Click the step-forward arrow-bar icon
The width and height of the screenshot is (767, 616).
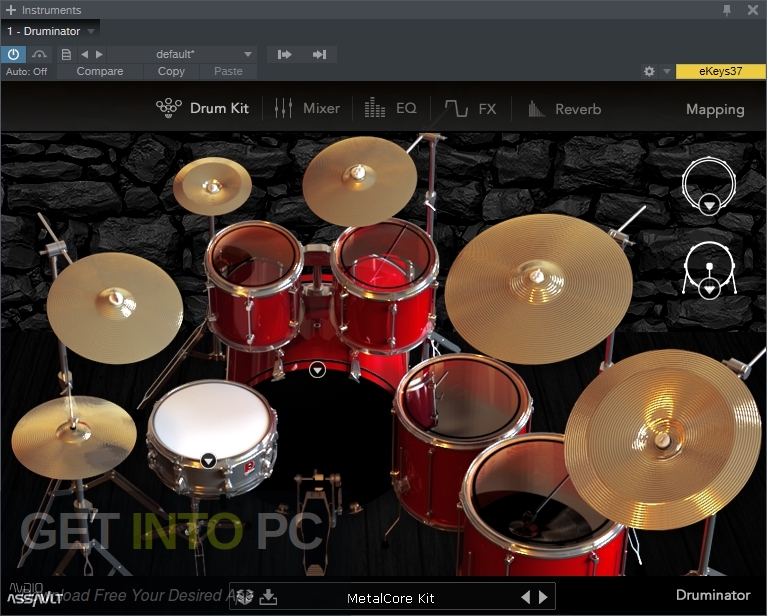click(284, 54)
